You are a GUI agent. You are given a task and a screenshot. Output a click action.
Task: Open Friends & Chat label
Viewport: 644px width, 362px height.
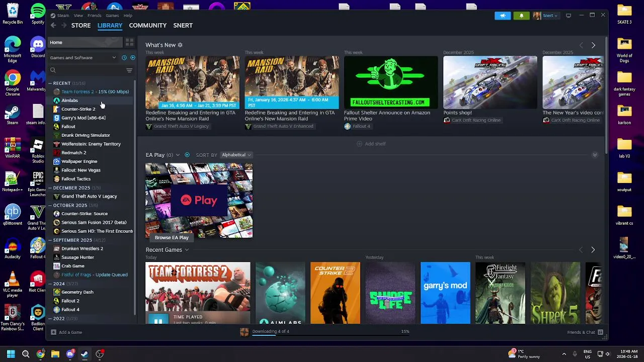(581, 332)
